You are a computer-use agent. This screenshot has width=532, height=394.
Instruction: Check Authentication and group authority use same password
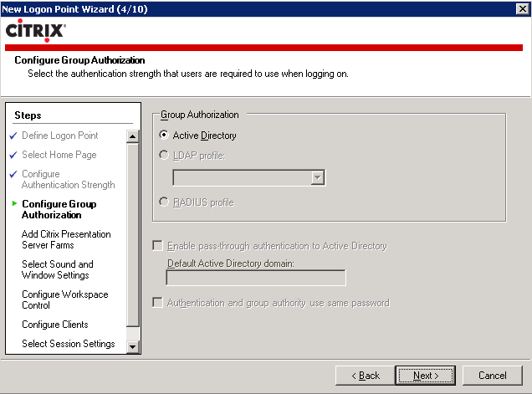tap(157, 302)
